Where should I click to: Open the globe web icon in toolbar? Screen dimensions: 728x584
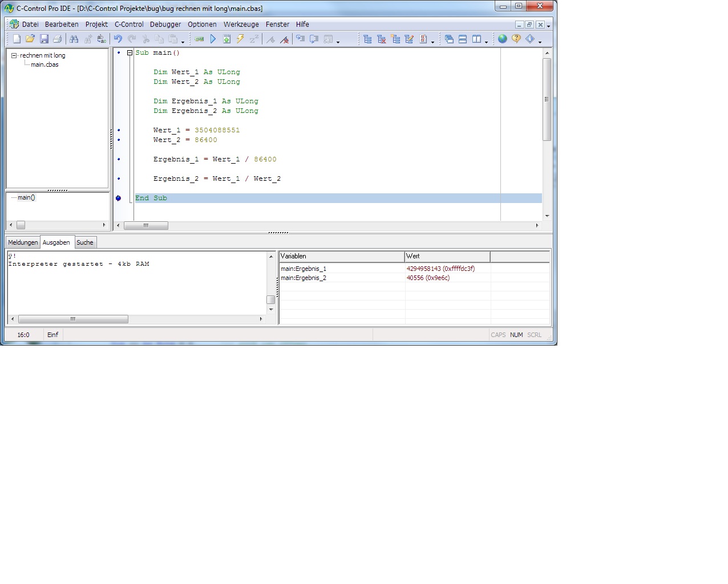(503, 39)
